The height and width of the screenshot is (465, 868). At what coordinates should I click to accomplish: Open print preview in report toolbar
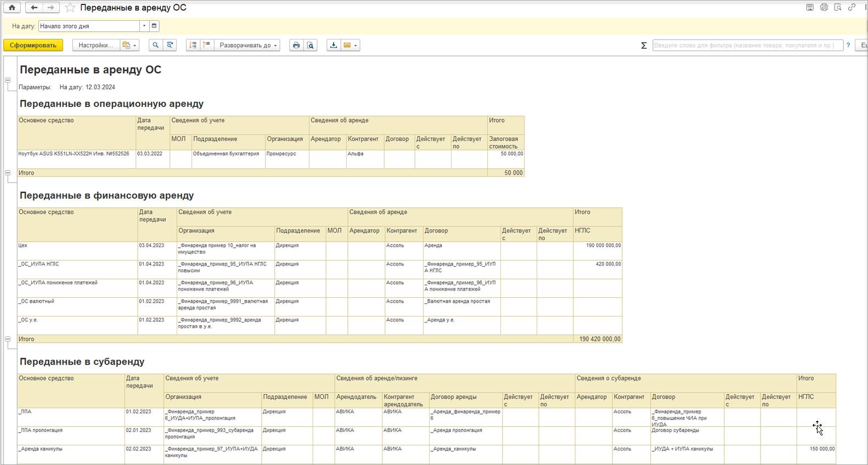pos(311,46)
